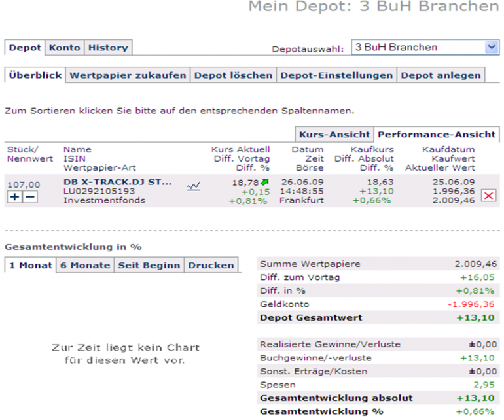This screenshot has height=420, width=504.
Task: Select the Überblick tab
Action: coord(35,75)
